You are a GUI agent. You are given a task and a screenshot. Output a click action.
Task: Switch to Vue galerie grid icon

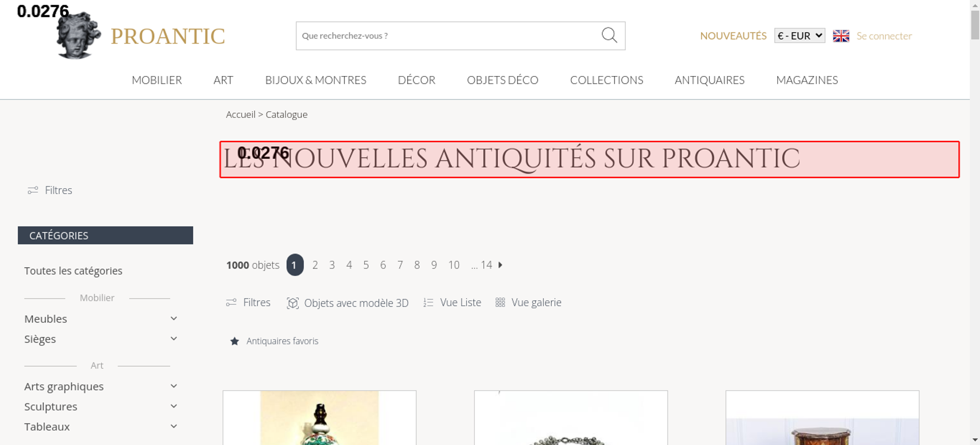500,302
